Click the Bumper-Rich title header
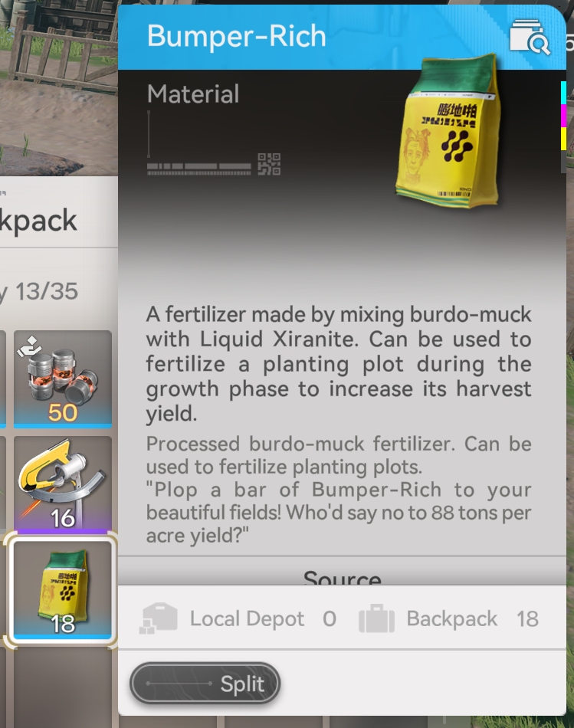The width and height of the screenshot is (574, 728). [x=236, y=36]
